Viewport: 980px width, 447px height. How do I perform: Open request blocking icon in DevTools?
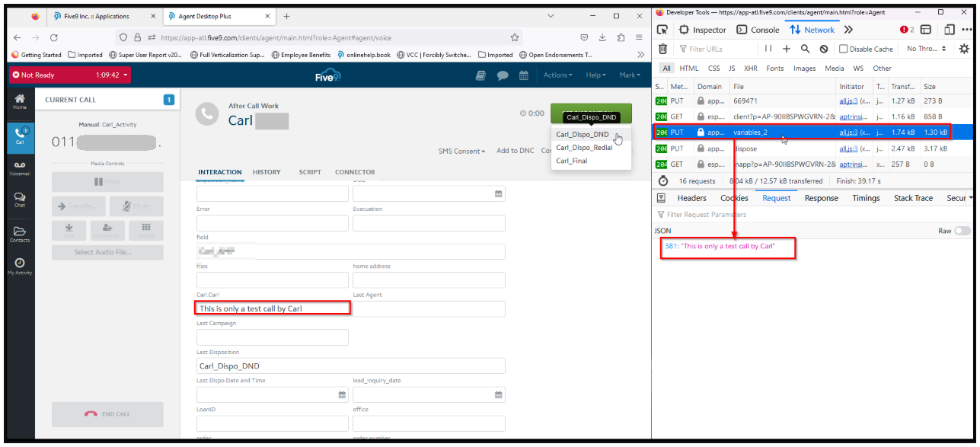[823, 49]
